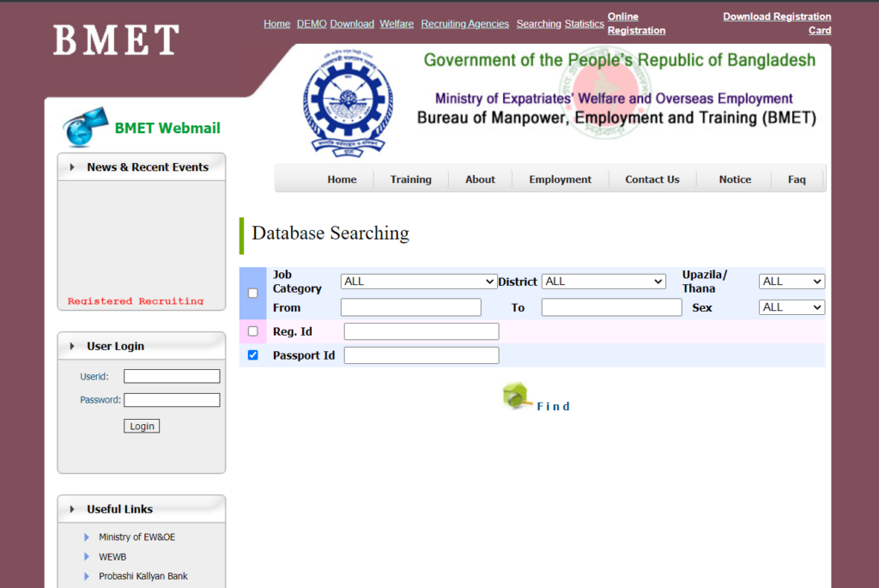The image size is (879, 588).
Task: Click the Recruiting Agencies link
Action: point(464,23)
